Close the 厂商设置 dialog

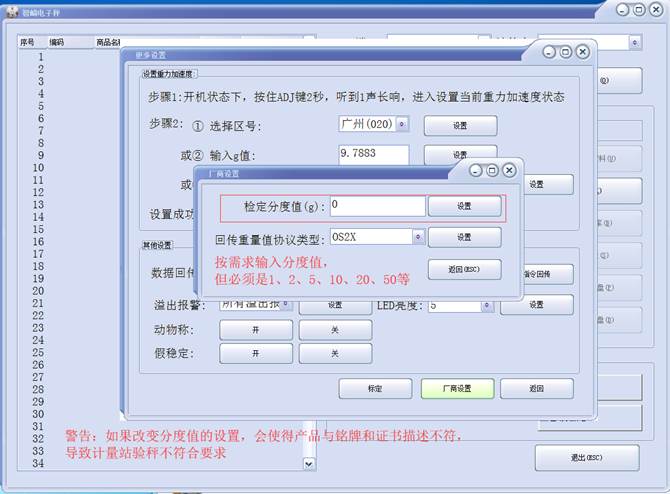pyautogui.click(x=509, y=171)
